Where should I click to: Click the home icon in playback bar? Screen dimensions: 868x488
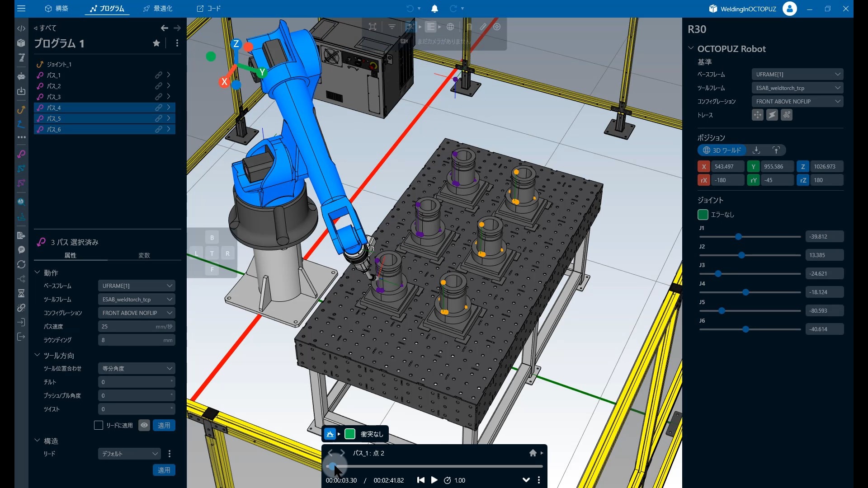pyautogui.click(x=533, y=453)
